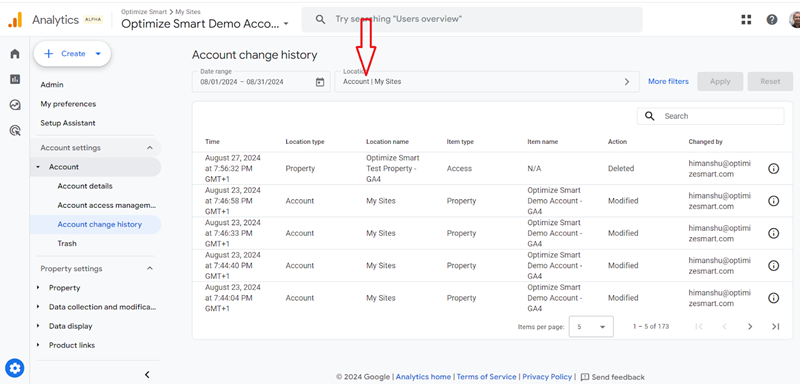Click the '1 – 5 of 173' pagination text
800x384 pixels.
pyautogui.click(x=651, y=326)
